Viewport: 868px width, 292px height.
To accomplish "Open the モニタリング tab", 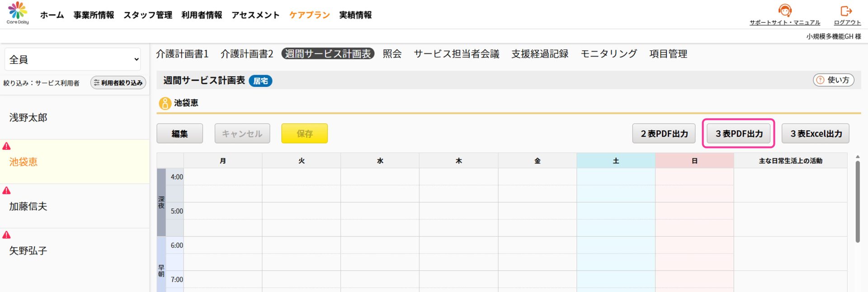I will coord(609,54).
